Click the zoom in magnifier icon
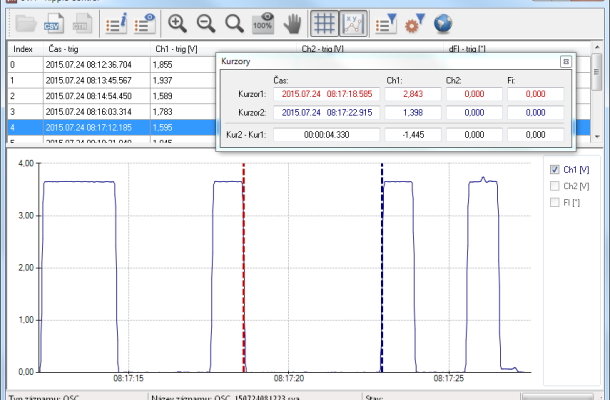 [178, 22]
